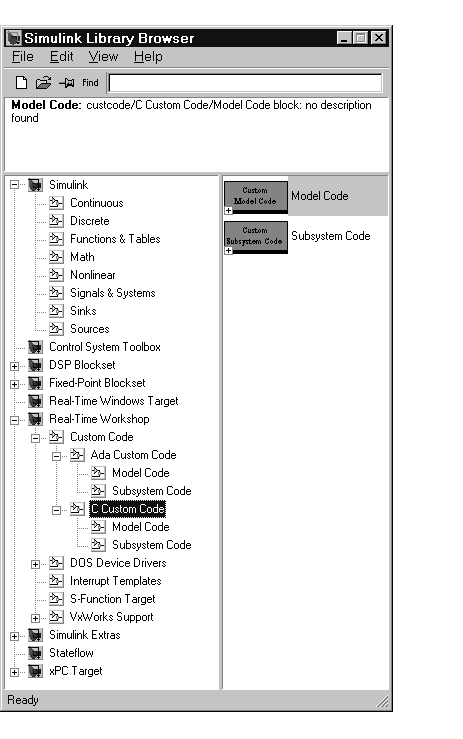
Task: Click the New model toolbar icon
Action: coord(21,83)
